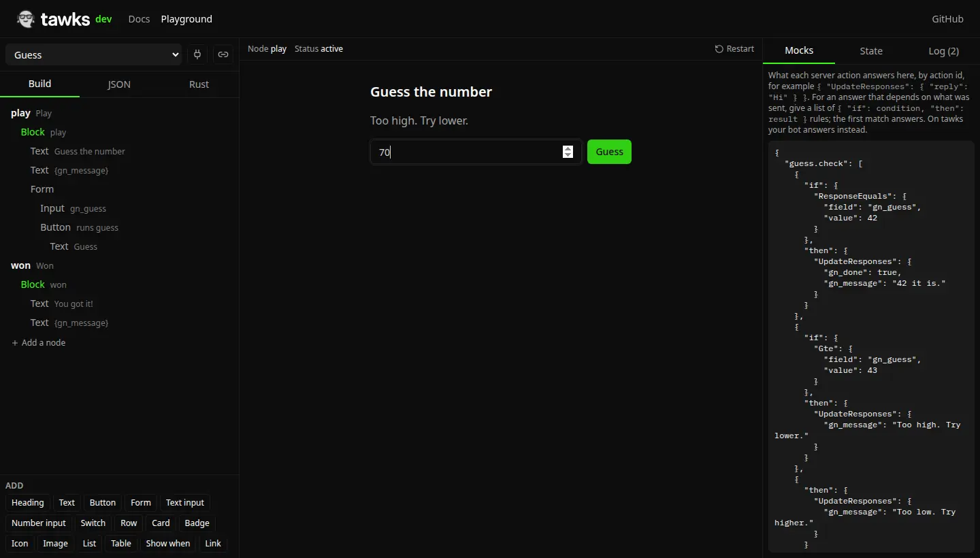The width and height of the screenshot is (980, 558).
Task: Open the Docs link
Action: pyautogui.click(x=139, y=19)
